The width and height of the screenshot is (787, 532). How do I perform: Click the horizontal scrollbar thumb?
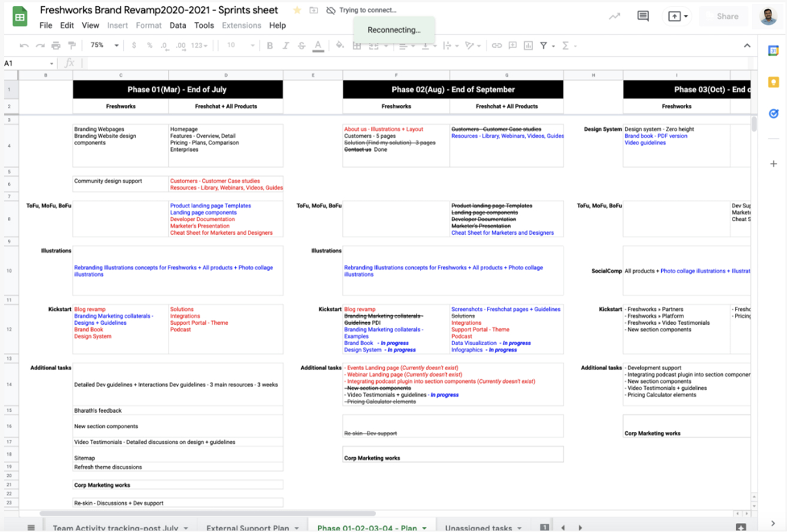coord(207,513)
